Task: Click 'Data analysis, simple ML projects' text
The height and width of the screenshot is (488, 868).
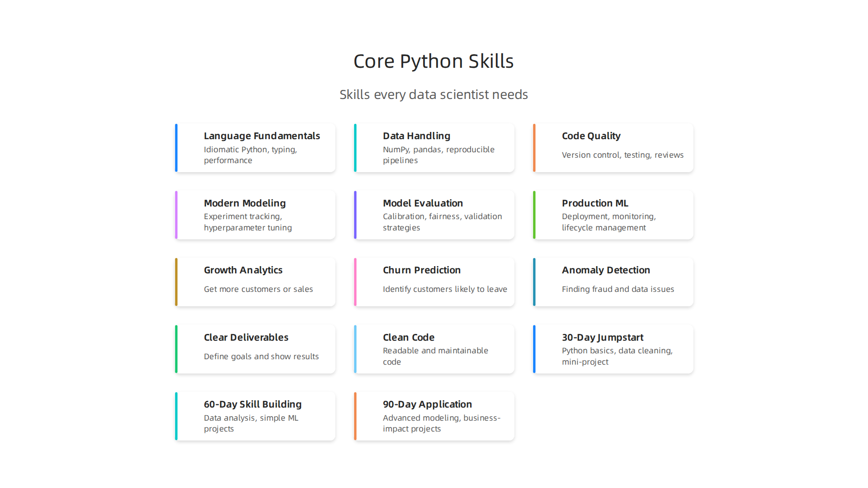Action: coord(251,423)
